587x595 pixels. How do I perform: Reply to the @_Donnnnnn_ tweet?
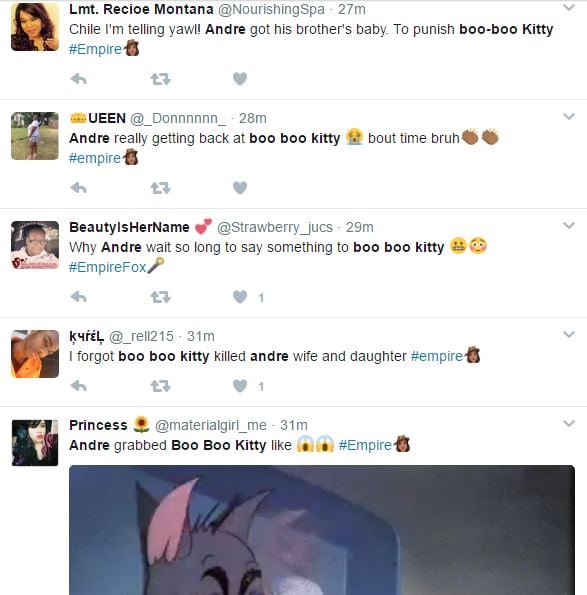[79, 188]
